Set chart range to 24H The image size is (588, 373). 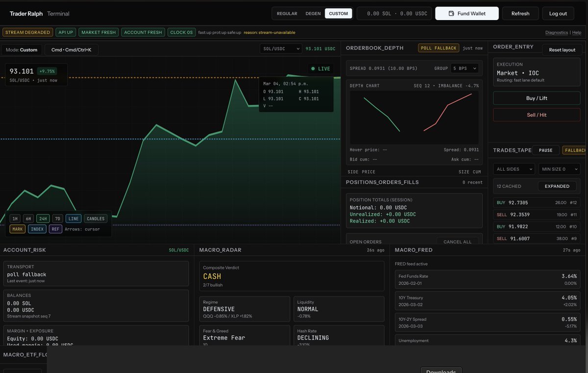click(x=43, y=219)
